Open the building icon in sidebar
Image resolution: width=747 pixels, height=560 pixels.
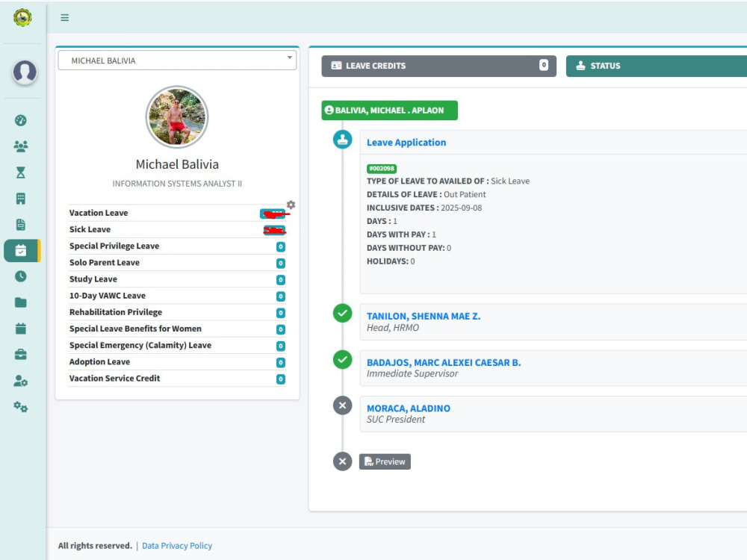tap(20, 199)
